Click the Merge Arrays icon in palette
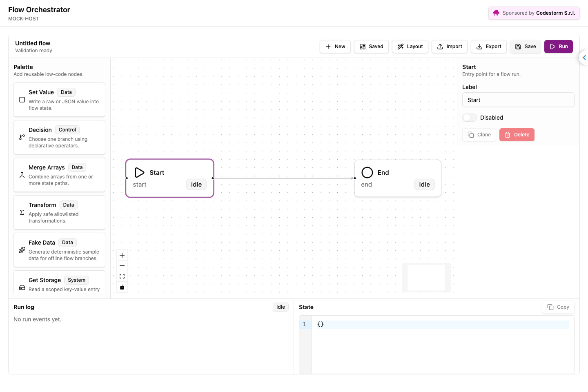Image resolution: width=588 pixels, height=392 pixels. (x=22, y=175)
